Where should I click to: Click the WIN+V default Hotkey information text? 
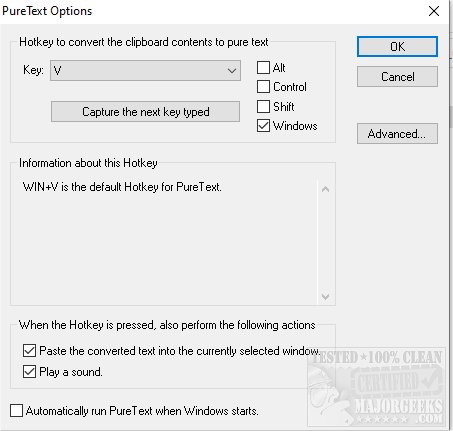click(x=122, y=187)
